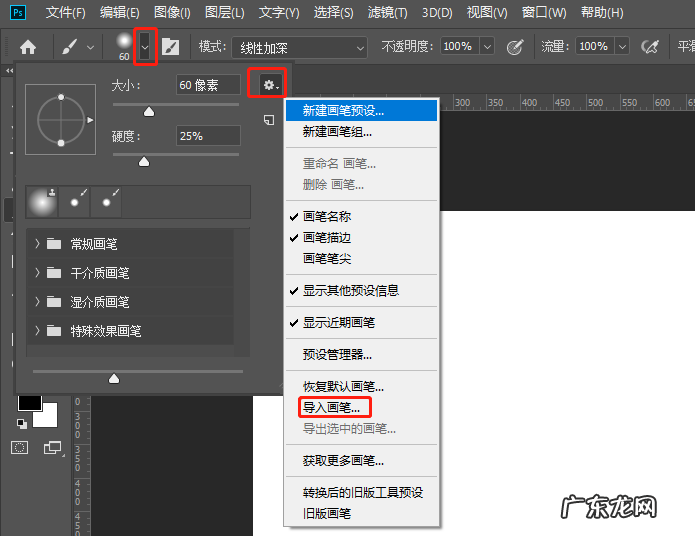Image resolution: width=695 pixels, height=536 pixels.
Task: Click the hardness slider handle
Action: 144,161
